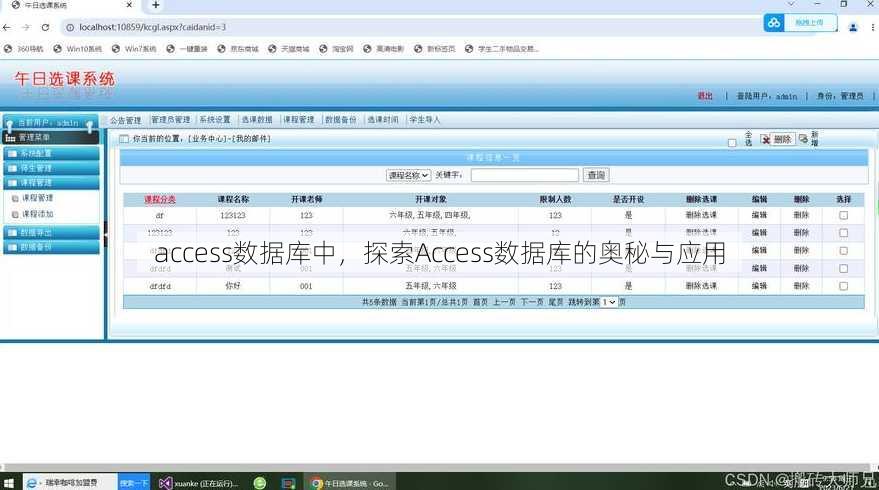Open the 360导航 bookmark
This screenshot has width=879, height=490.
coord(24,49)
